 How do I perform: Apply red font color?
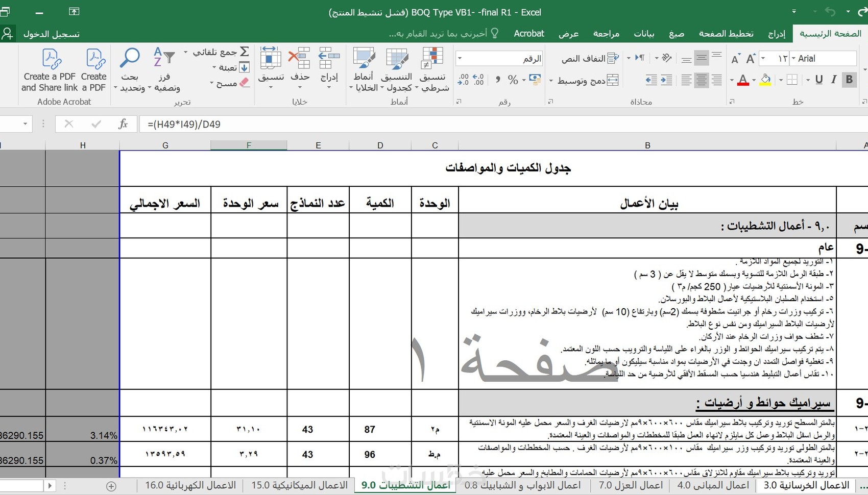click(x=743, y=80)
